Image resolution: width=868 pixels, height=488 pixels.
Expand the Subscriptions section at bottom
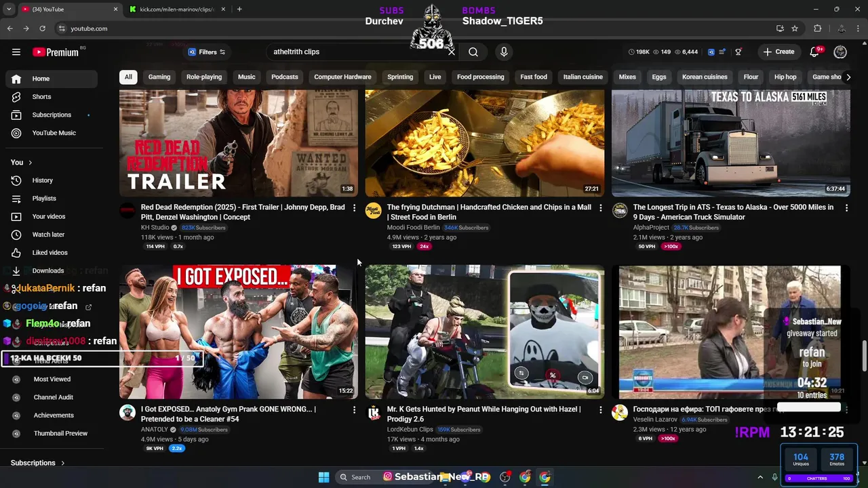point(38,463)
